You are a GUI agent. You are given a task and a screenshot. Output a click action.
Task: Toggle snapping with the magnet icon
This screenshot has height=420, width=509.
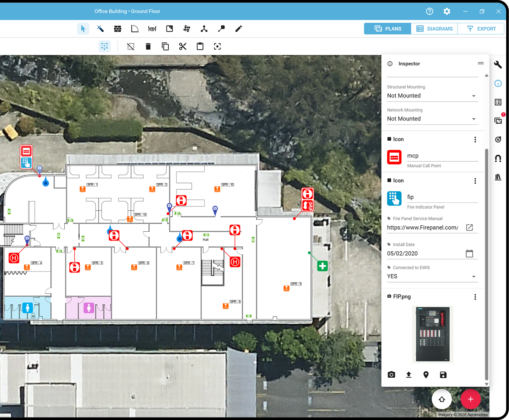[x=498, y=158]
